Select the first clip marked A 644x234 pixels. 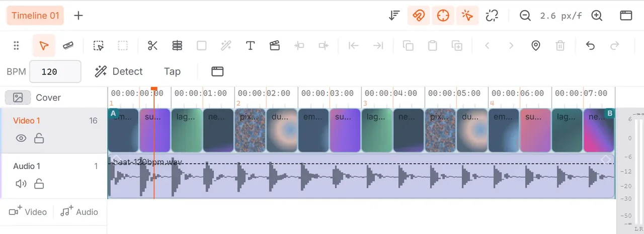tap(123, 130)
